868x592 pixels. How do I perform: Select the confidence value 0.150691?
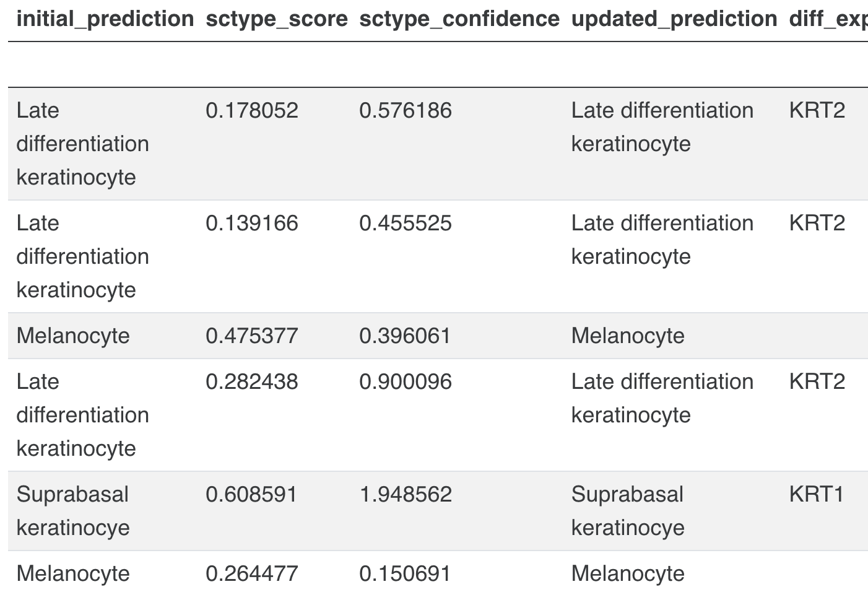(406, 573)
